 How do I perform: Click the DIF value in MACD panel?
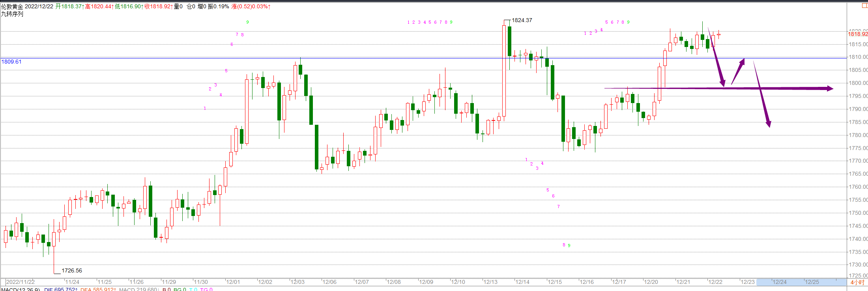[x=61, y=289]
